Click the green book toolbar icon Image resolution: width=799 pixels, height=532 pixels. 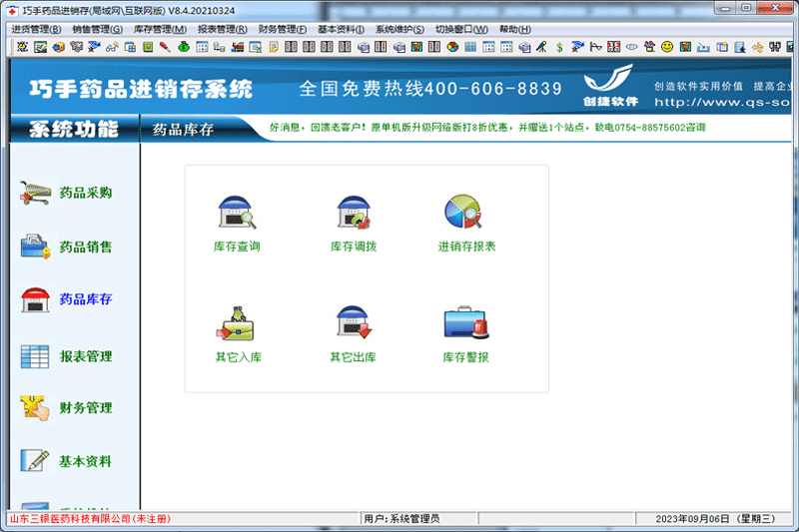coord(148,47)
